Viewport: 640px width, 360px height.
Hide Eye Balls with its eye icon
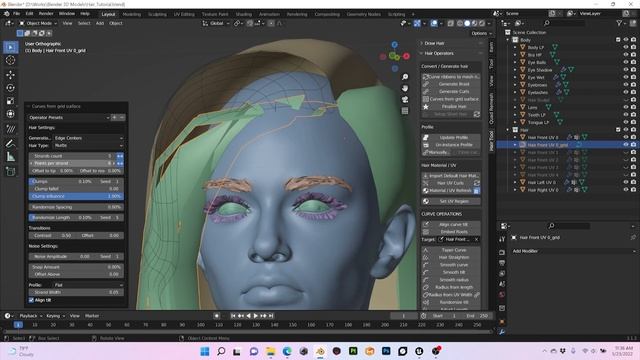[x=626, y=62]
